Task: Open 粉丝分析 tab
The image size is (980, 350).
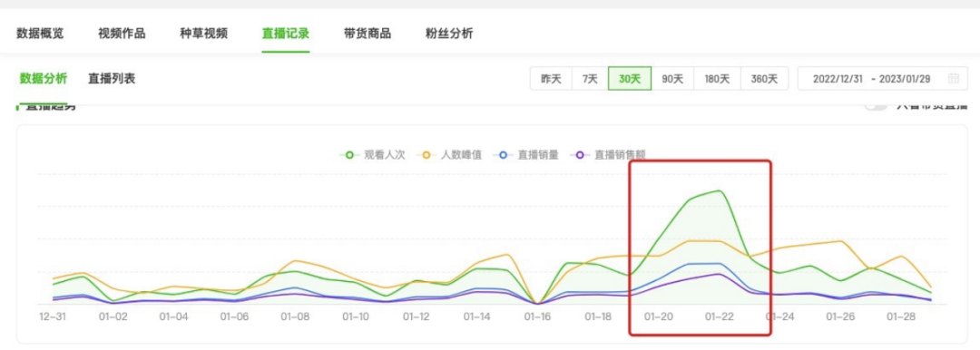Action: click(x=449, y=34)
